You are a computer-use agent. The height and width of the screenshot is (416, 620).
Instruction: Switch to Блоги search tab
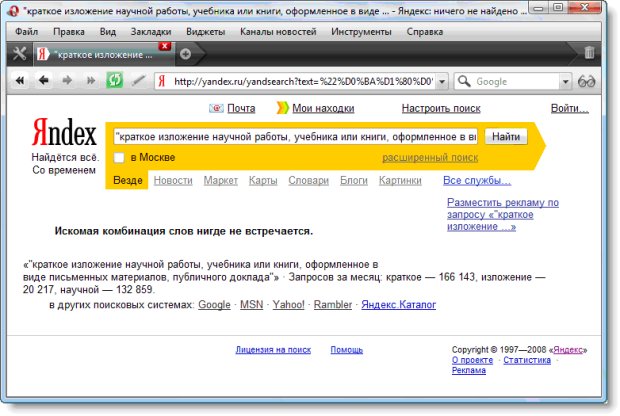click(354, 180)
